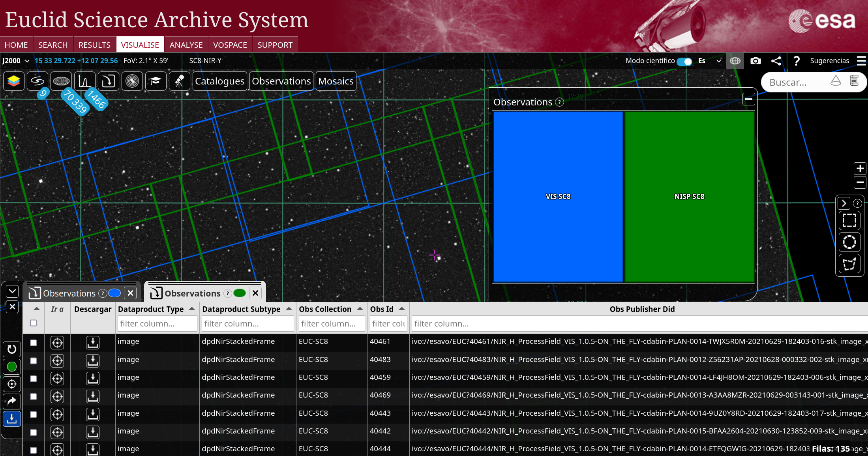Open the Es language dropdown
This screenshot has height=456, width=868.
coord(710,61)
